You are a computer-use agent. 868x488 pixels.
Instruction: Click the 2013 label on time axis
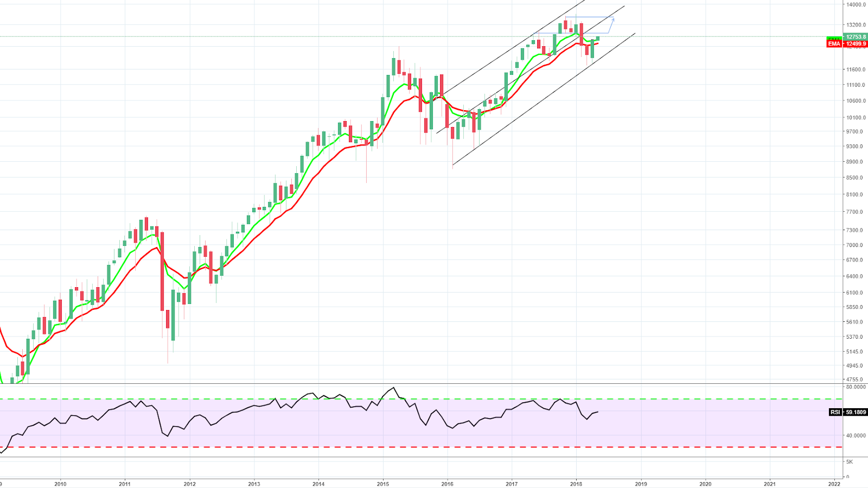coord(254,484)
